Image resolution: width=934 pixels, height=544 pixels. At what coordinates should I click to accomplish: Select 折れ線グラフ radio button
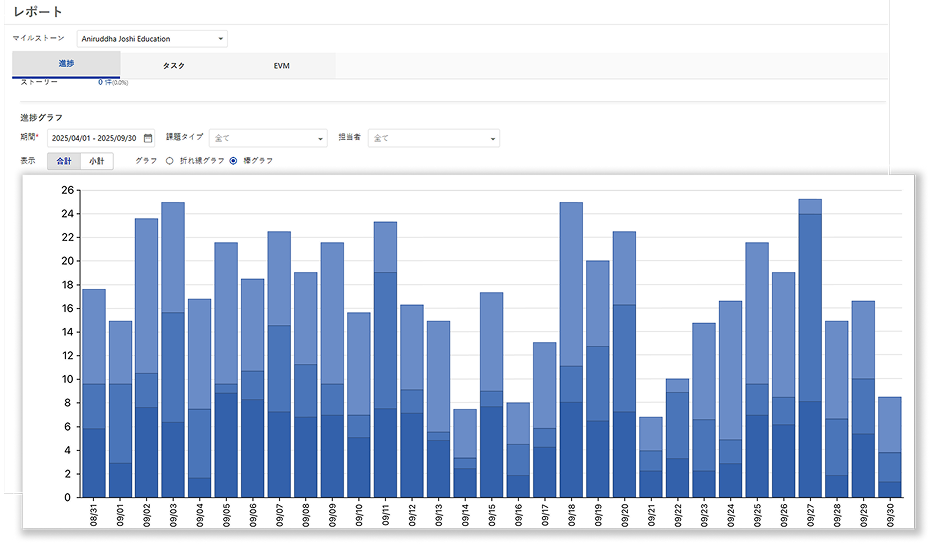click(x=170, y=160)
